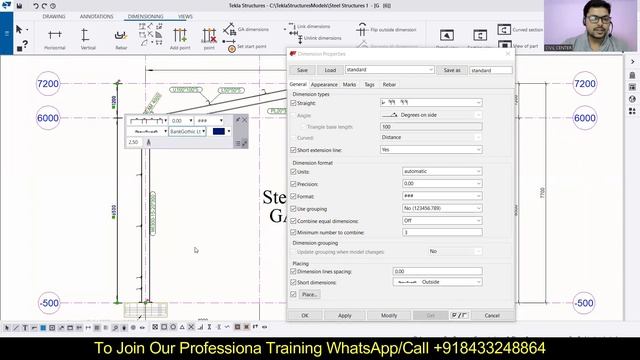The image size is (640, 360).
Task: Open the Tags tab in dialog
Action: pyautogui.click(x=369, y=84)
